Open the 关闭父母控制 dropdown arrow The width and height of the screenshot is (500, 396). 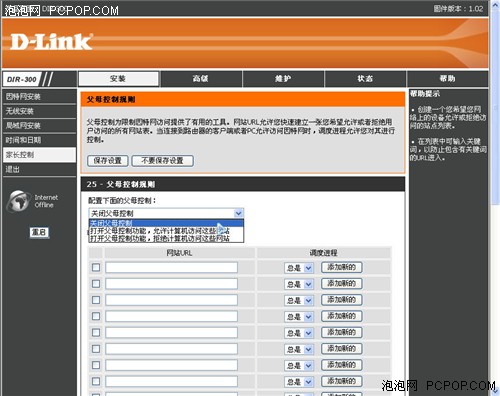238,213
